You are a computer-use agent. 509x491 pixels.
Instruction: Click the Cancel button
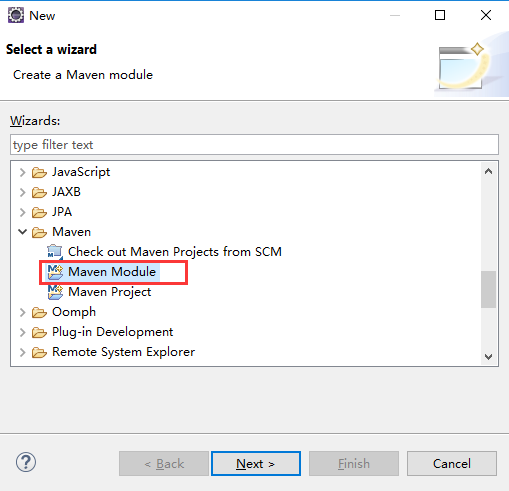[452, 464]
